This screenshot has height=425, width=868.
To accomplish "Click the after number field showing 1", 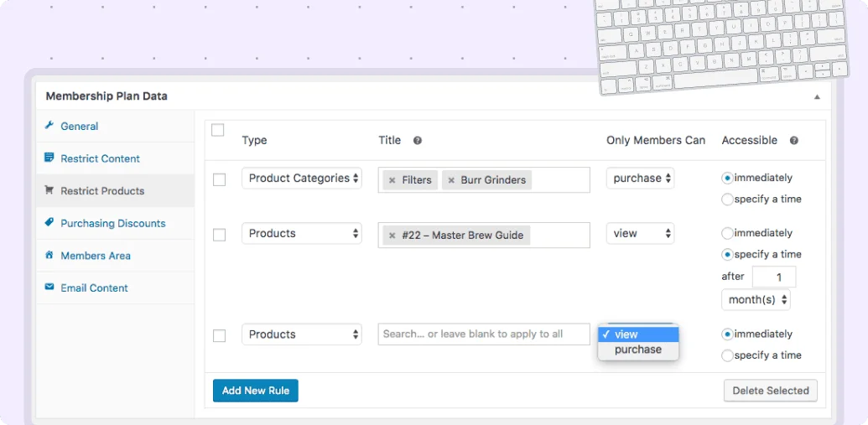I will point(774,277).
